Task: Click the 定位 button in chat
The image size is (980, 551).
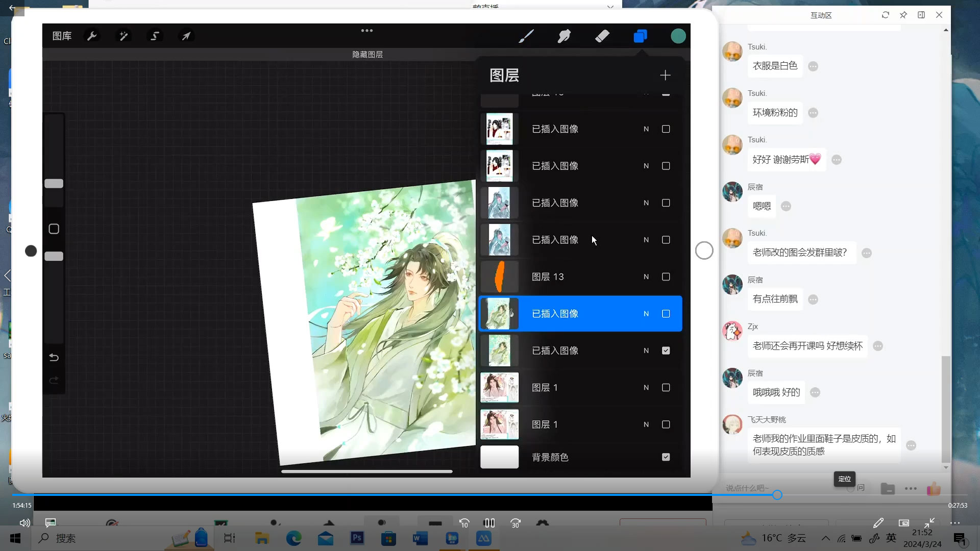Action: click(845, 479)
